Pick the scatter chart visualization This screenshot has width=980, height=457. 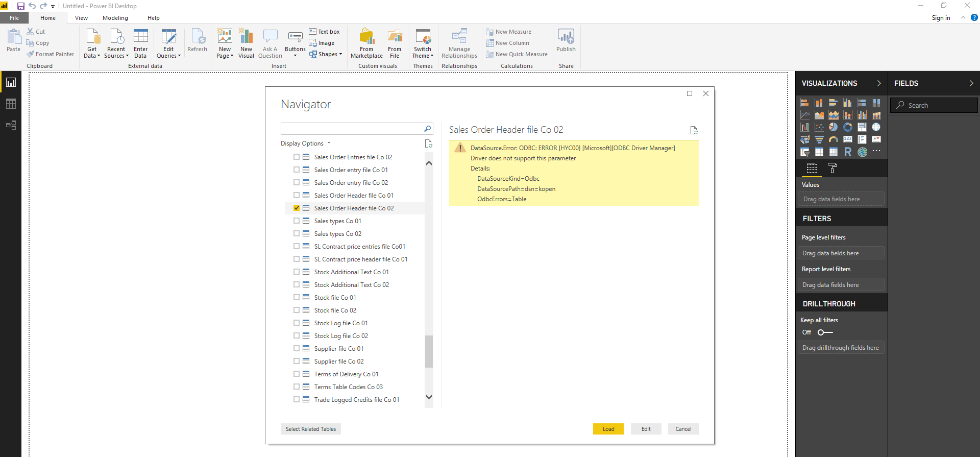pyautogui.click(x=819, y=127)
